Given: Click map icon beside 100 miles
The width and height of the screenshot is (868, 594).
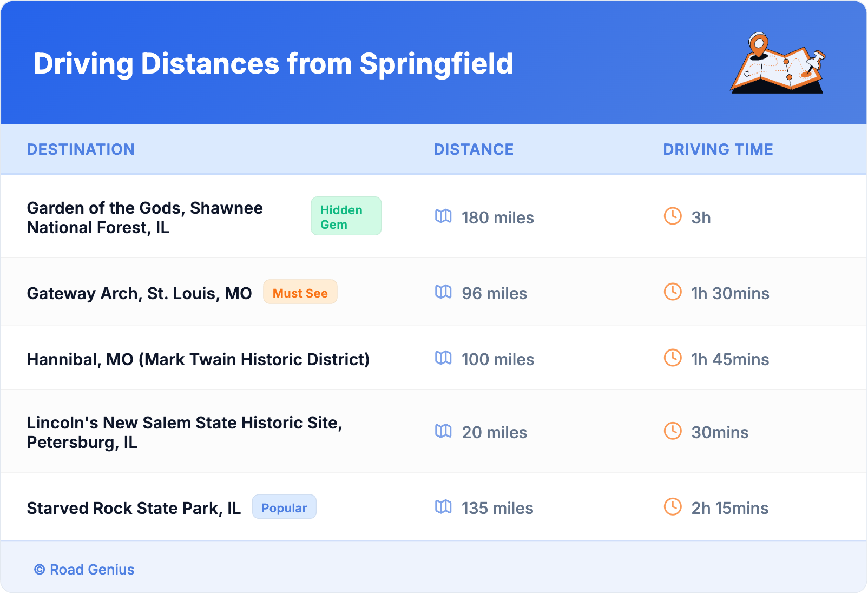Looking at the screenshot, I should [443, 358].
